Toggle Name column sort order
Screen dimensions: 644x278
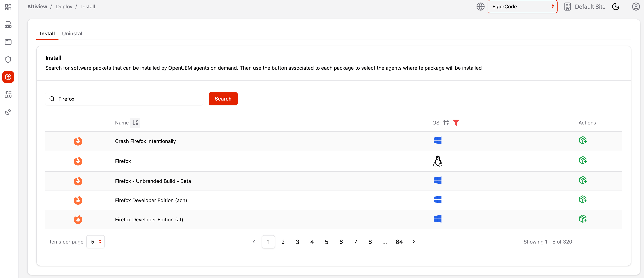(x=135, y=123)
